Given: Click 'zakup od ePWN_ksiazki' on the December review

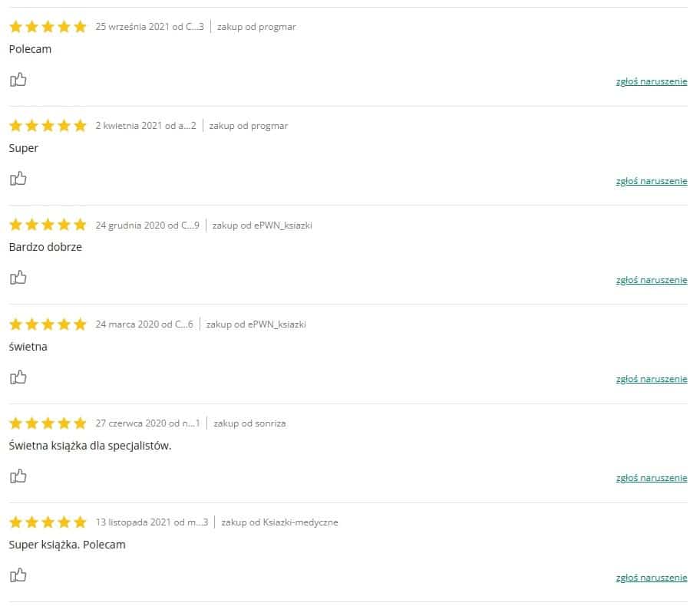Looking at the screenshot, I should 262,226.
